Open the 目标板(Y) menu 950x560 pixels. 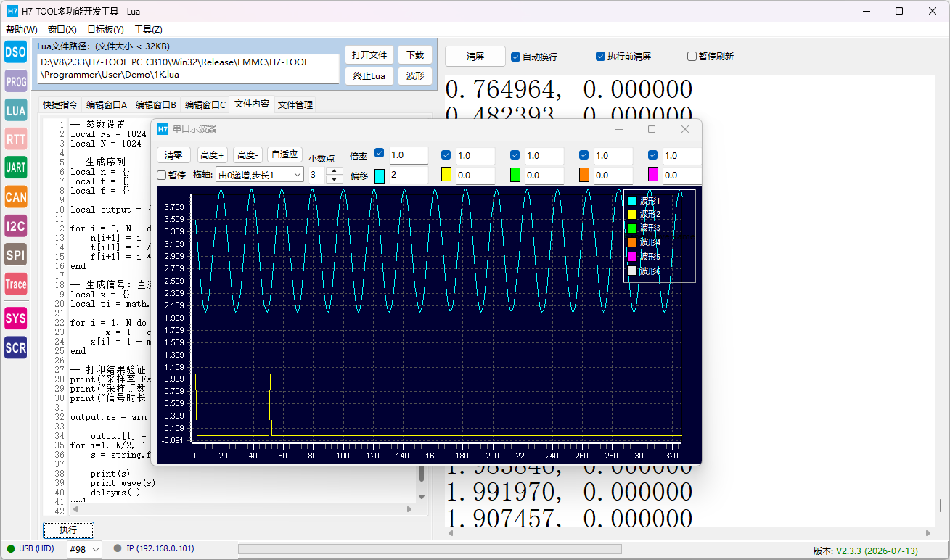click(105, 30)
